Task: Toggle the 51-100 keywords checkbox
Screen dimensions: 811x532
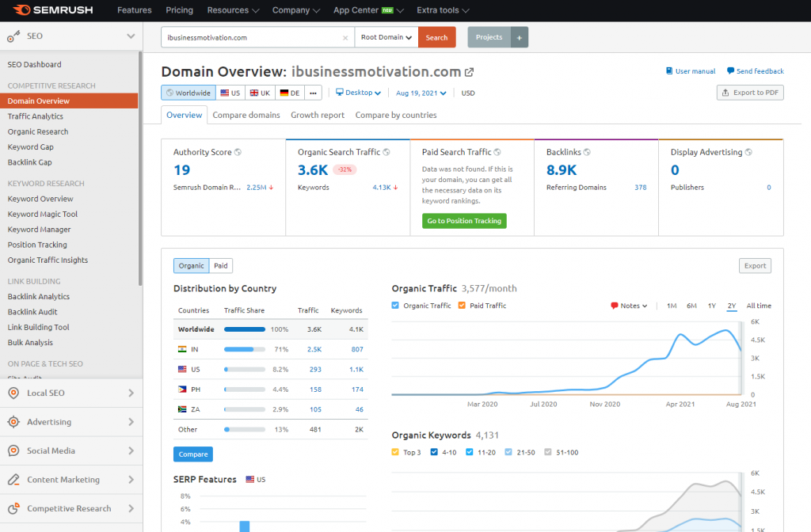Action: tap(548, 452)
